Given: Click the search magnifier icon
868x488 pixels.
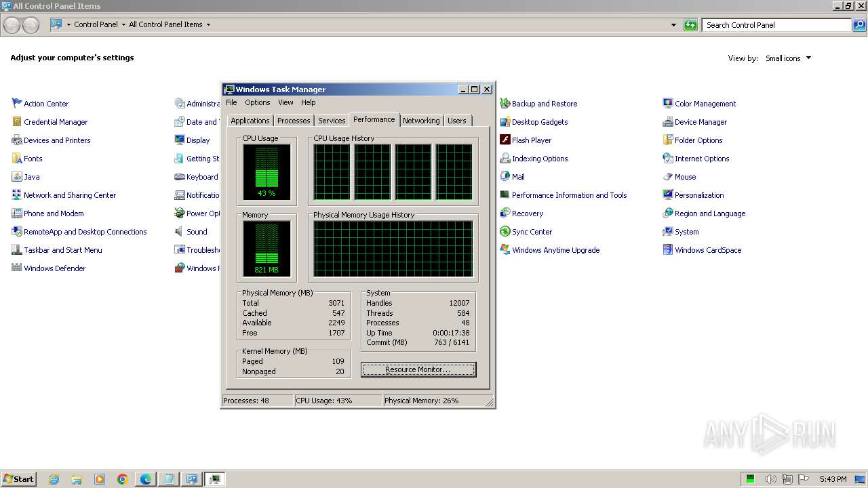Looking at the screenshot, I should 859,24.
